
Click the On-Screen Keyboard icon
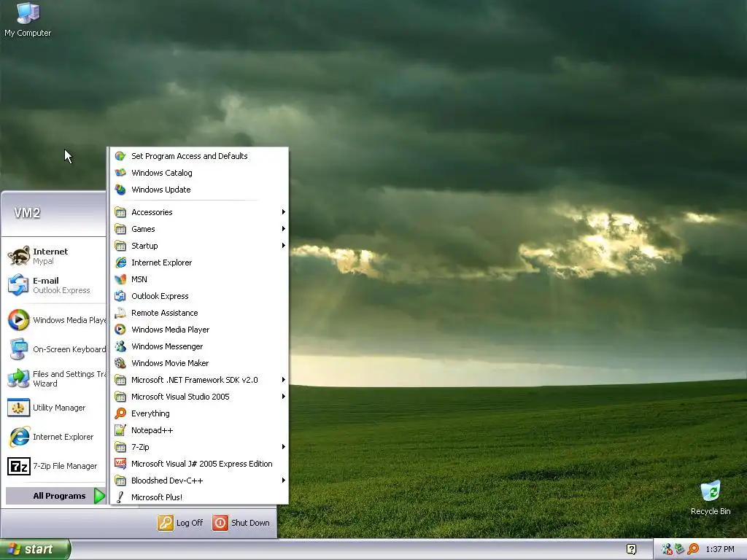pos(18,349)
